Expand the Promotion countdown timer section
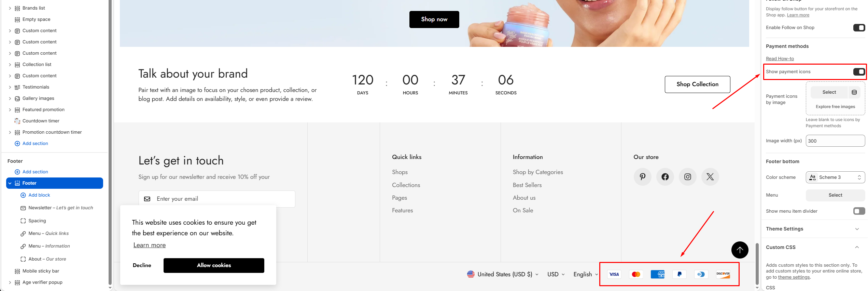The image size is (868, 291). click(10, 132)
